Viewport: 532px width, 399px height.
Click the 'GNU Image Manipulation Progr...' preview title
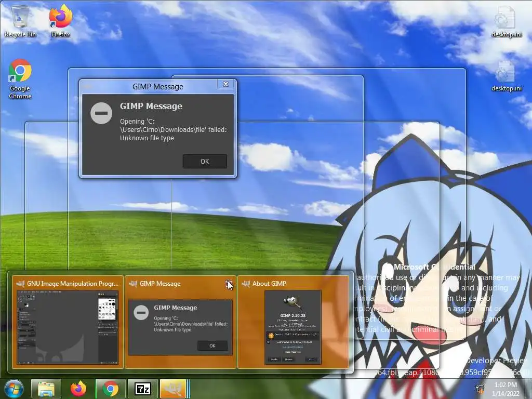(73, 283)
